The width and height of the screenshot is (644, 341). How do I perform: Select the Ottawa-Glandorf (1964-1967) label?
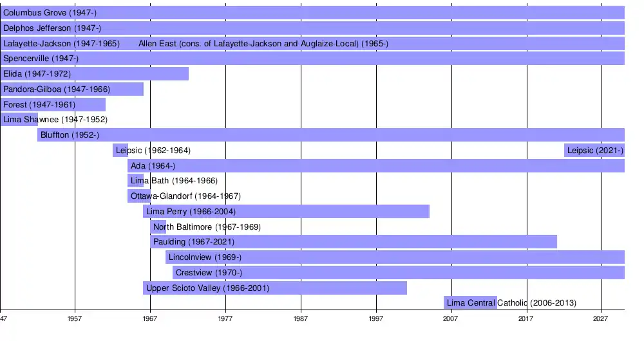coord(185,196)
